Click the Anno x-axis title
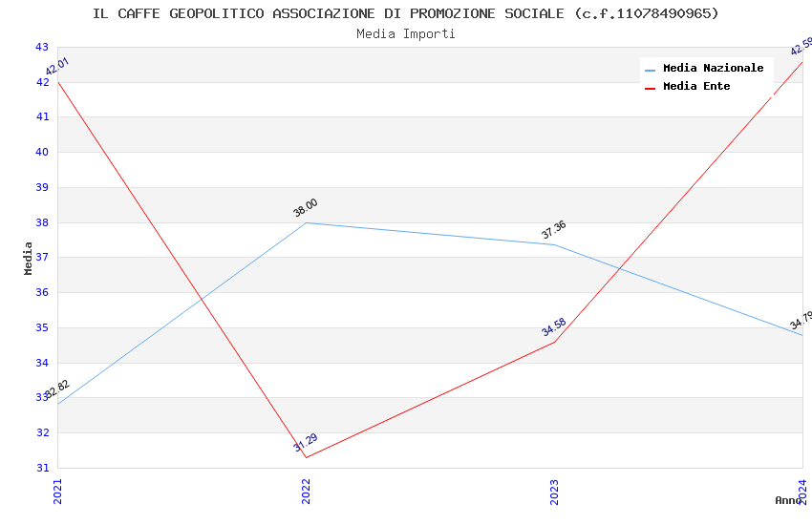Image resolution: width=812 pixels, height=525 pixels. click(x=788, y=500)
